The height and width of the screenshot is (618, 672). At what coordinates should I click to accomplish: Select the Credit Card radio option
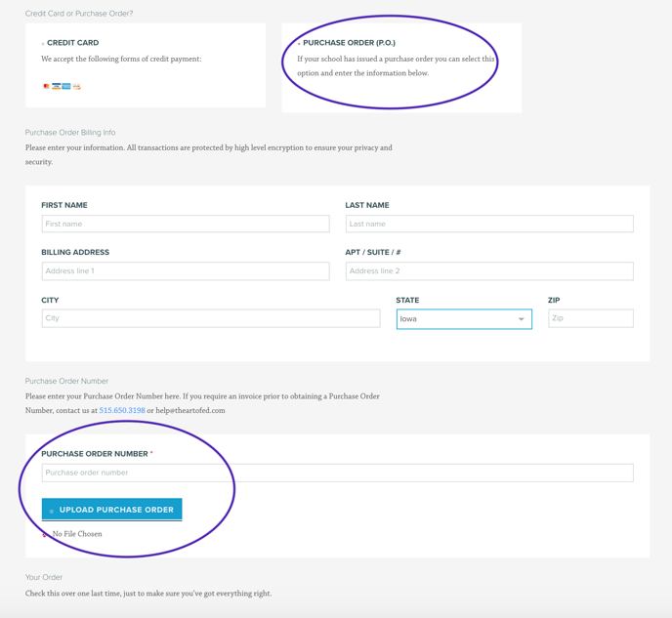(43, 44)
